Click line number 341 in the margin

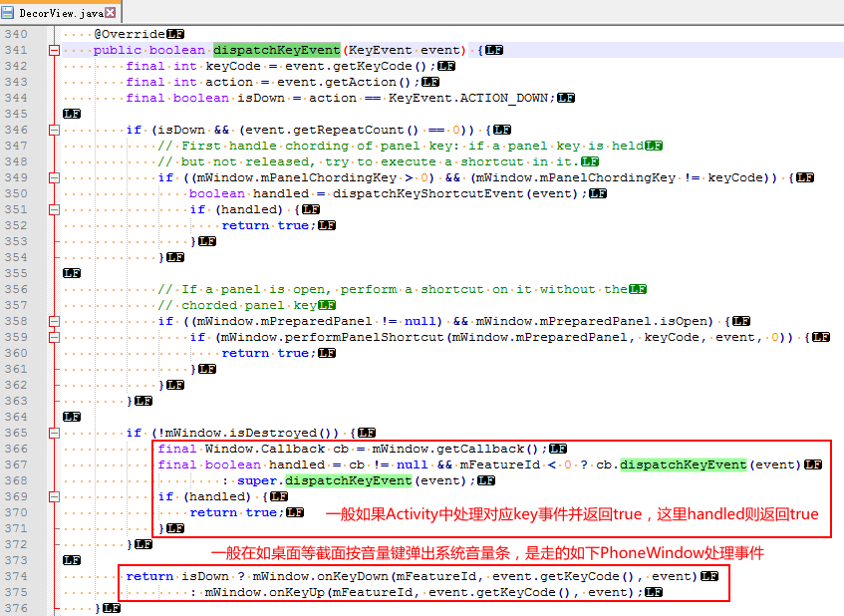[x=16, y=50]
